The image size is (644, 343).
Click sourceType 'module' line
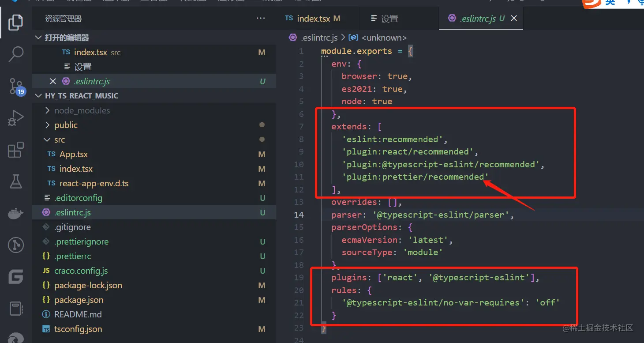click(392, 252)
